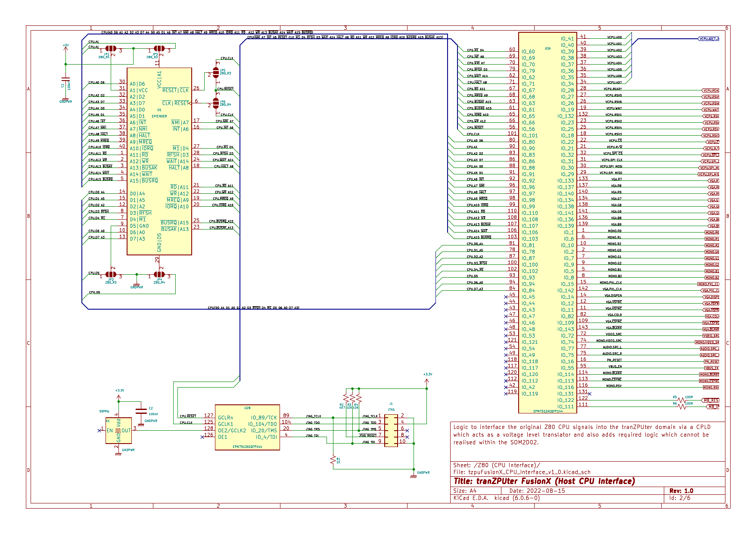
Task: Click the sheet description note about CPLD
Action: click(582, 435)
